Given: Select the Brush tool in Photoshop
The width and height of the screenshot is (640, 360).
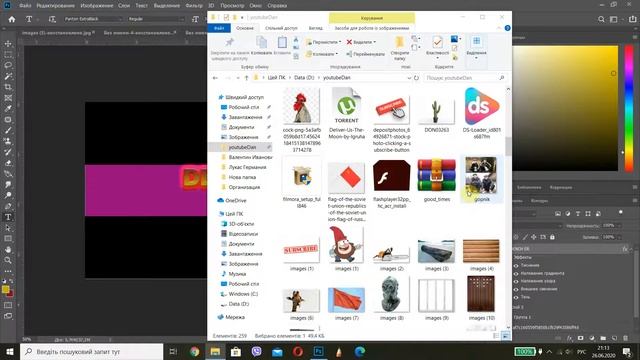Looking at the screenshot, I should (x=8, y=130).
